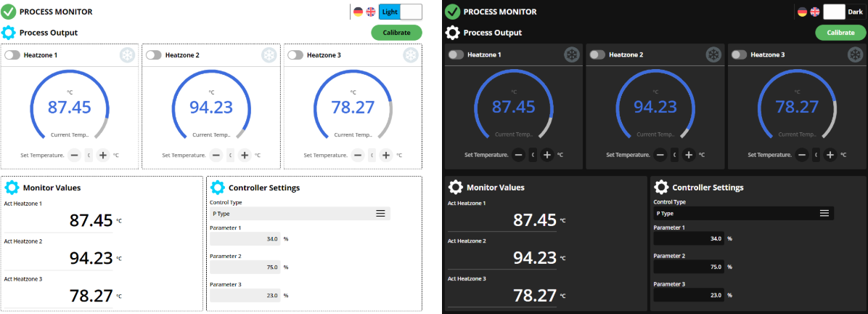
Task: Decrease Heatzone 3 set temperature, light panel
Action: click(359, 156)
